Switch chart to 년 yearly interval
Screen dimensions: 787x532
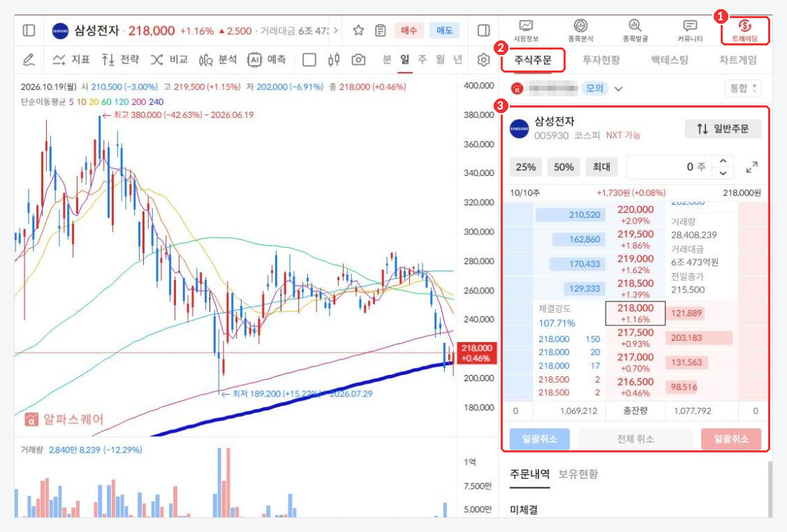458,60
